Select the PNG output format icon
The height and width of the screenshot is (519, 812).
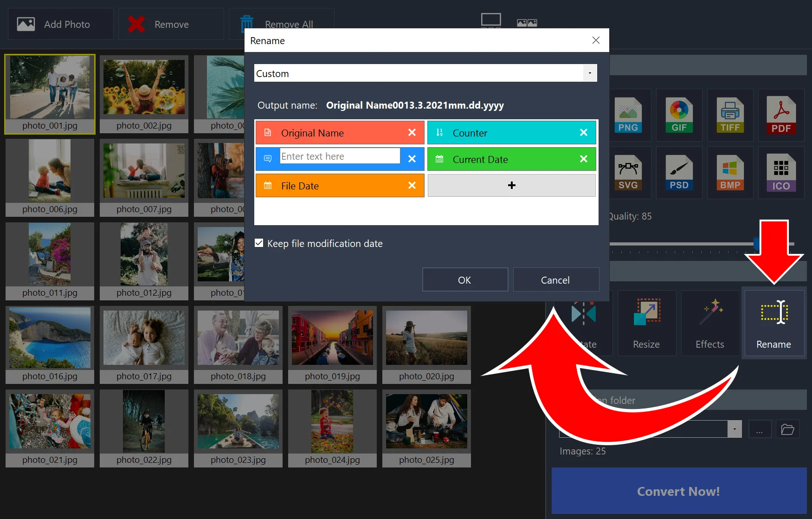coord(628,115)
